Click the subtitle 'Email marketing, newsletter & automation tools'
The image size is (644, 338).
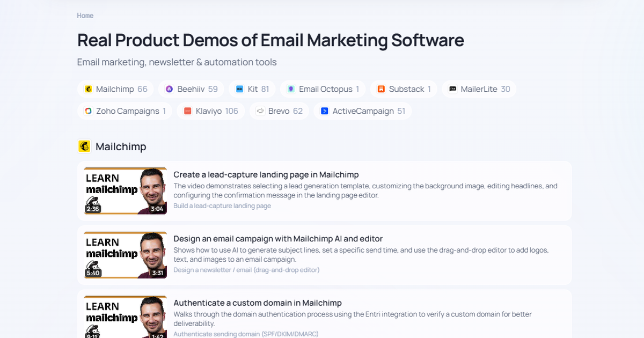click(x=177, y=62)
